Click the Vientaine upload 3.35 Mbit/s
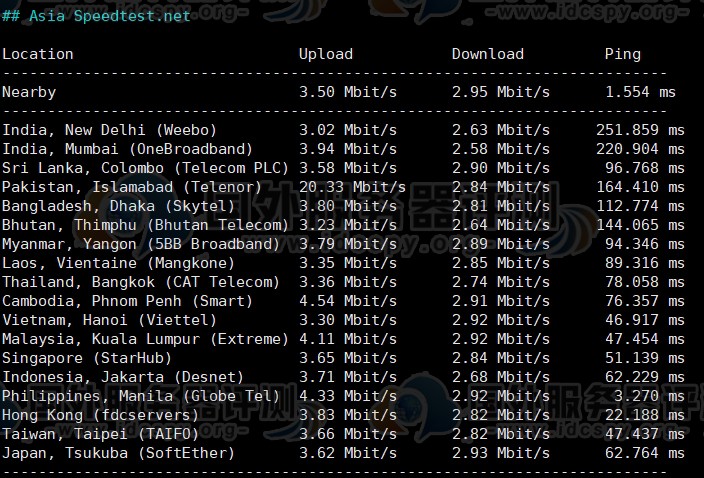This screenshot has height=478, width=704. 348,263
